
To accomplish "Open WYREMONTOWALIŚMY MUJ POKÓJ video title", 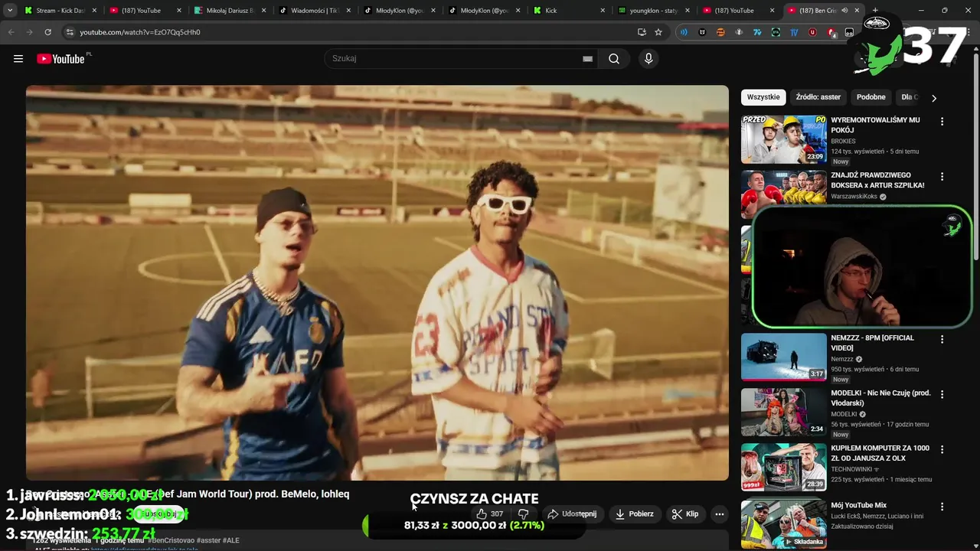I will (x=875, y=126).
